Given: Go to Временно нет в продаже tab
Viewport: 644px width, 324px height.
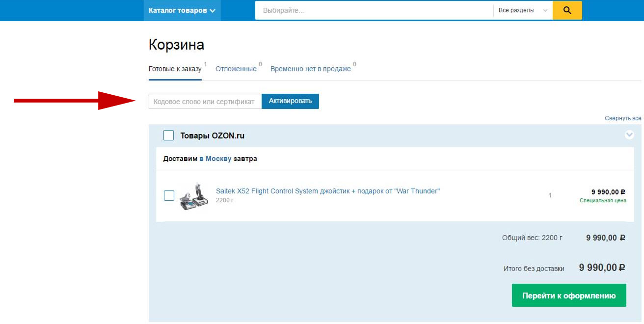Looking at the screenshot, I should pos(310,69).
